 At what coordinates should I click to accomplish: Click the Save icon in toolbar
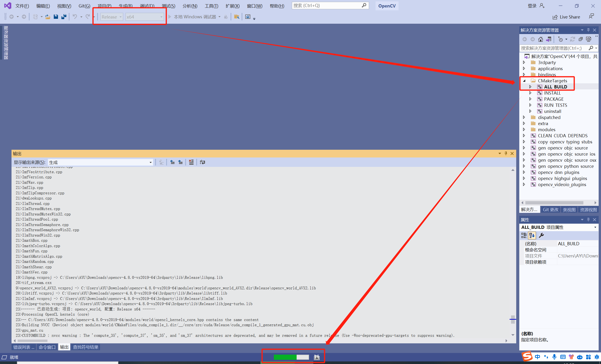56,17
